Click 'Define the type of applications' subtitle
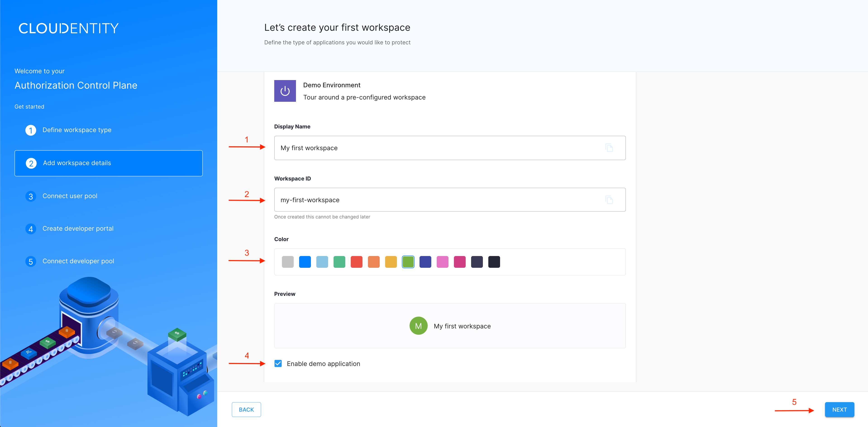This screenshot has height=427, width=868. tap(337, 43)
